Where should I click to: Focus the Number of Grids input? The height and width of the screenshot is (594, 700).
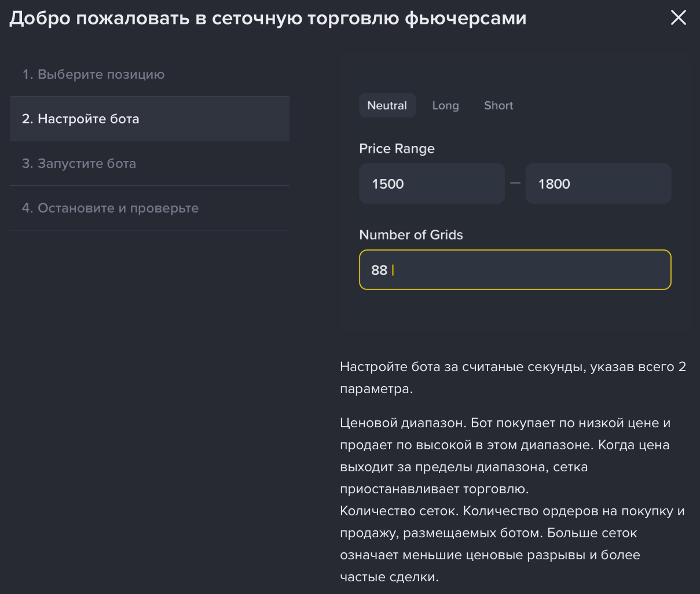515,270
